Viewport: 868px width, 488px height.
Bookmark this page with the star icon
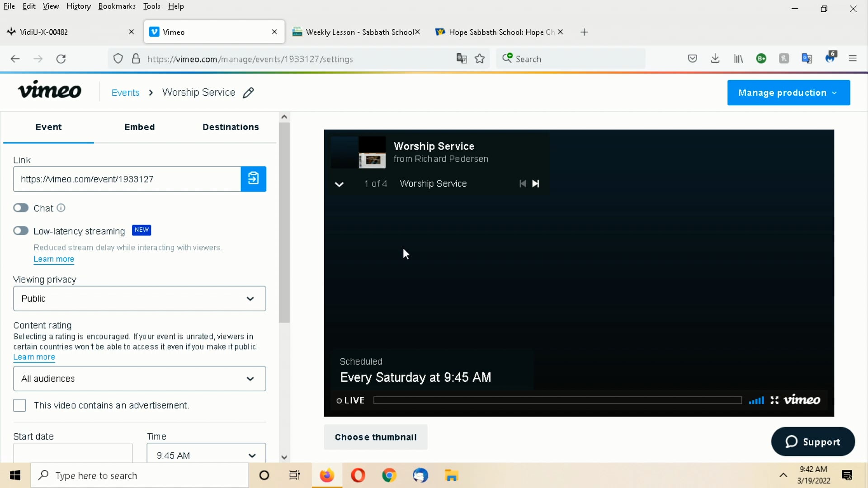(x=480, y=59)
